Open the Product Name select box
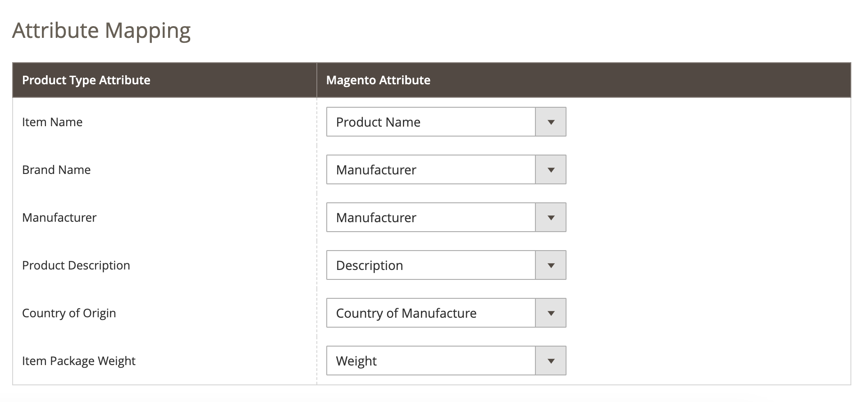 coord(430,122)
